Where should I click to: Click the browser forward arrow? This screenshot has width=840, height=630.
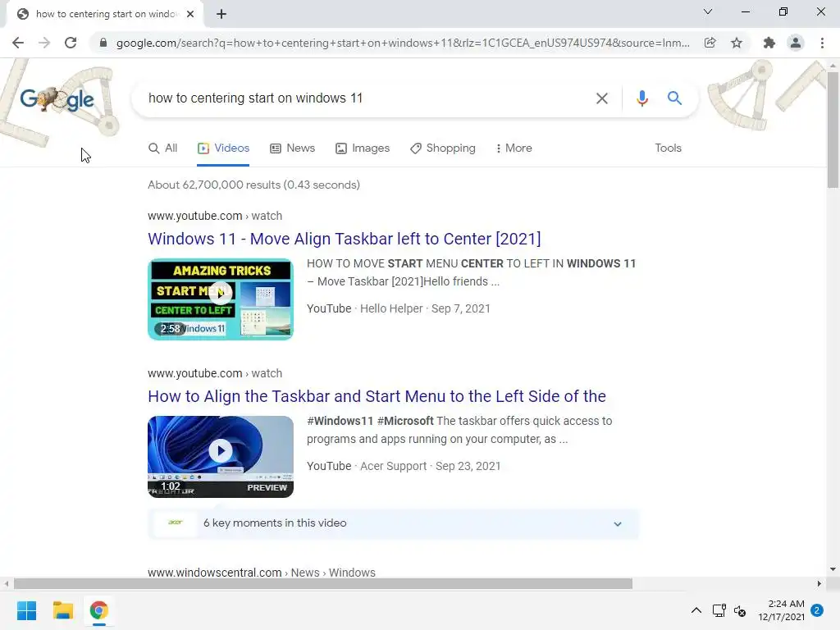click(44, 43)
